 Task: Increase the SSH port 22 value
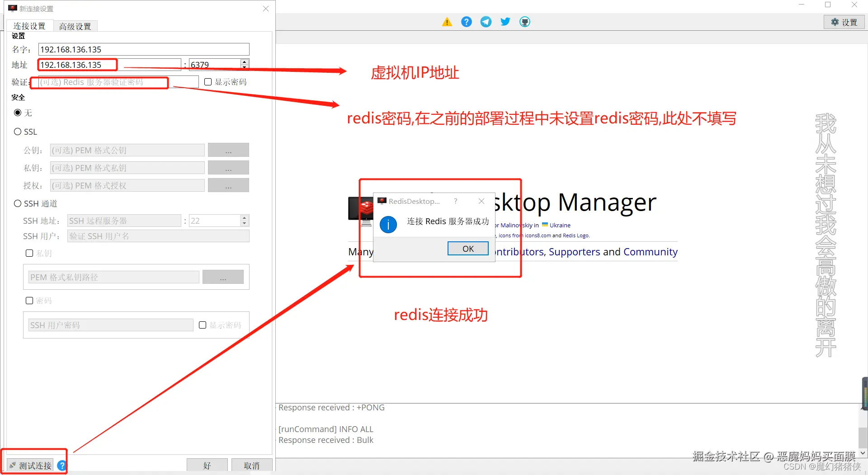click(x=245, y=218)
